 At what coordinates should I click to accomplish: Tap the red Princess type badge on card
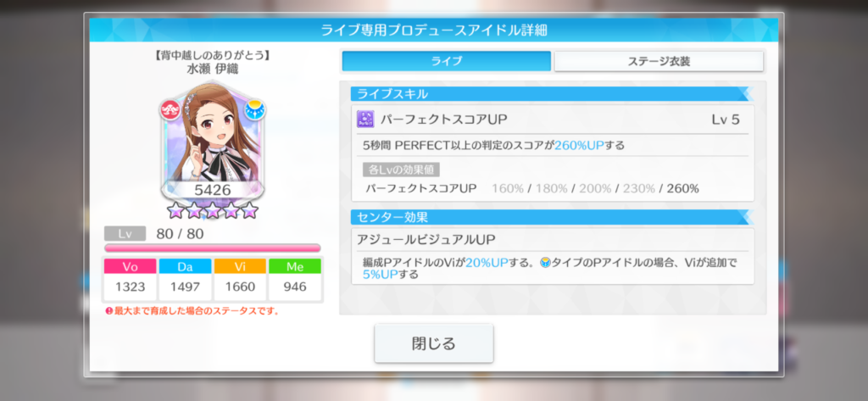(x=171, y=109)
